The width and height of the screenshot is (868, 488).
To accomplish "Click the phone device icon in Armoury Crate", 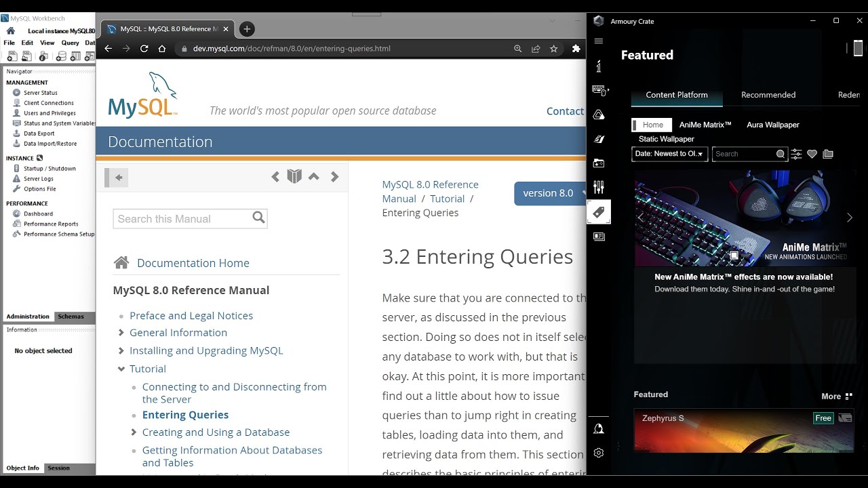I will pyautogui.click(x=858, y=48).
